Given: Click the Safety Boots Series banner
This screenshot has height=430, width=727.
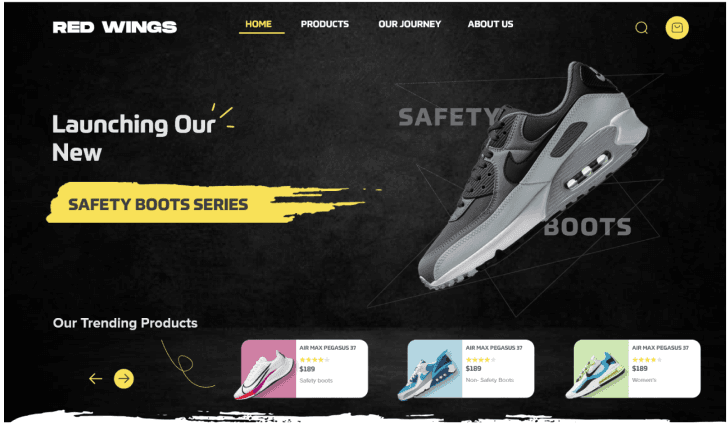Looking at the screenshot, I should coord(158,204).
